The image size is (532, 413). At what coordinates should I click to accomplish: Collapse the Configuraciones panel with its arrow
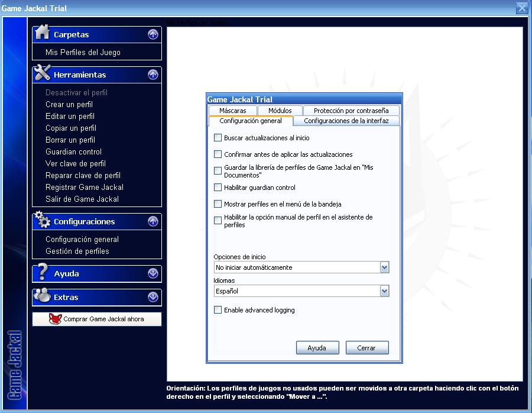[x=153, y=221]
